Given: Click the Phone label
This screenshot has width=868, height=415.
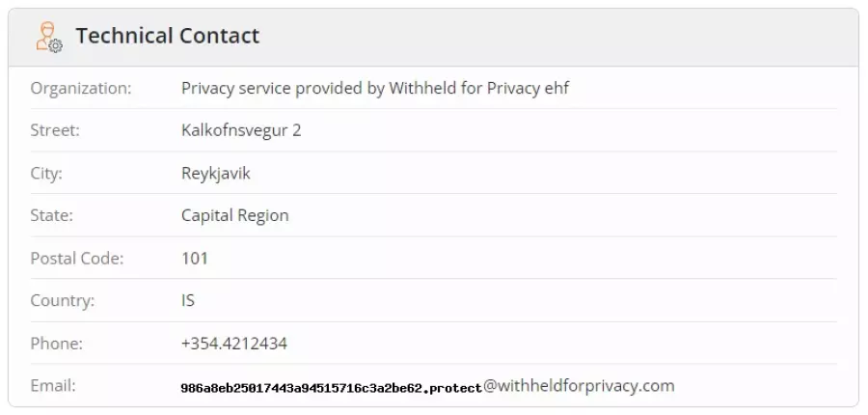Looking at the screenshot, I should tap(57, 344).
